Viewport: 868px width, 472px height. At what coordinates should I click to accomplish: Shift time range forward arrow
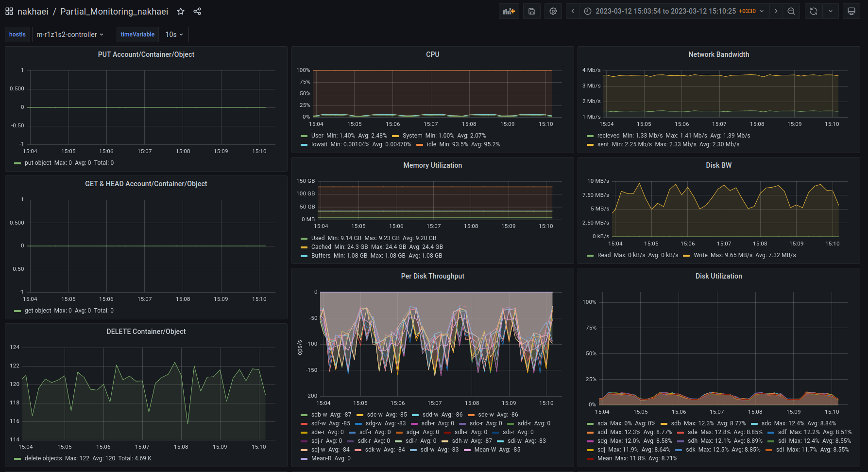point(776,11)
